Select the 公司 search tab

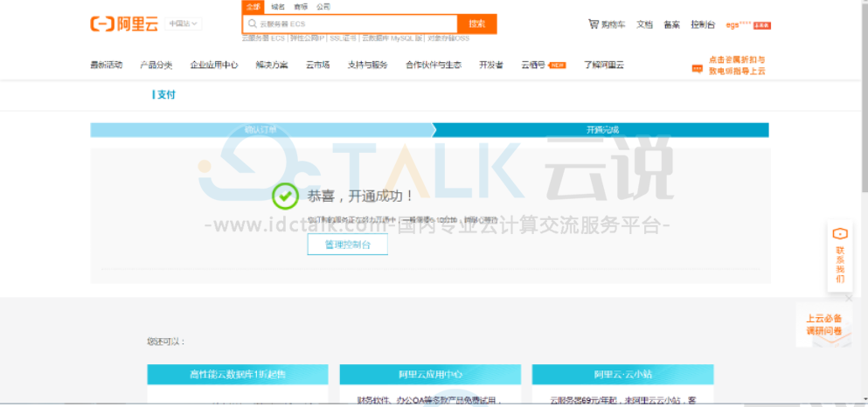click(323, 7)
